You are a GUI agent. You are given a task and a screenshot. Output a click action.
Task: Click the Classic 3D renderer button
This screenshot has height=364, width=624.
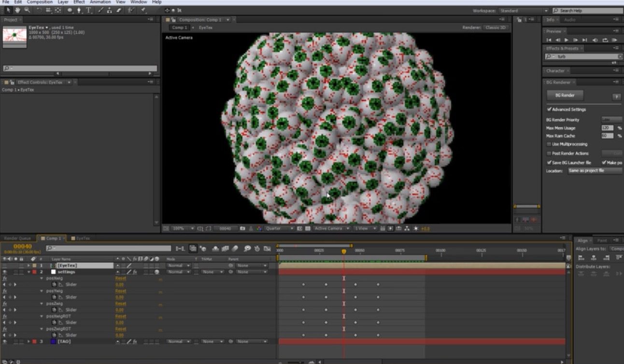click(496, 28)
